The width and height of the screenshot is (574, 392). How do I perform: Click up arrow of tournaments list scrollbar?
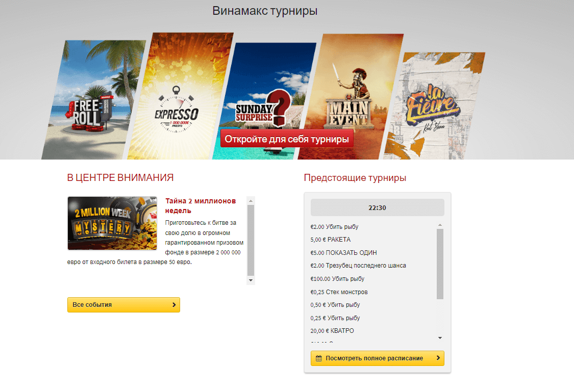(x=440, y=225)
